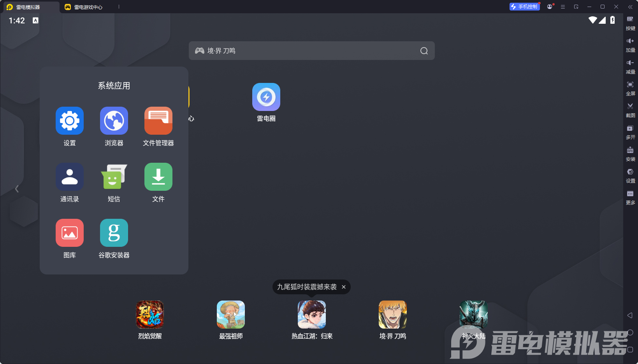Open the 图库 gallery app
This screenshot has width=638, height=364.
tap(70, 233)
